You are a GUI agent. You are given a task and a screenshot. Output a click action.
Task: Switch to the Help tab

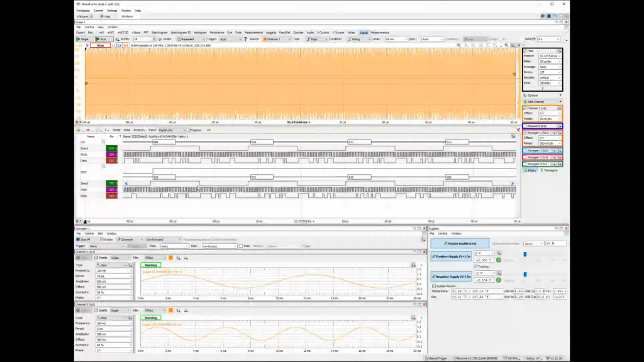click(106, 16)
